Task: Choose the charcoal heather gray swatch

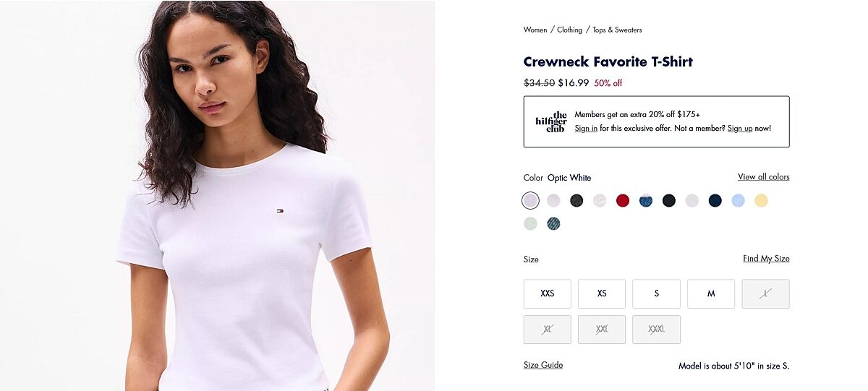Action: (576, 201)
